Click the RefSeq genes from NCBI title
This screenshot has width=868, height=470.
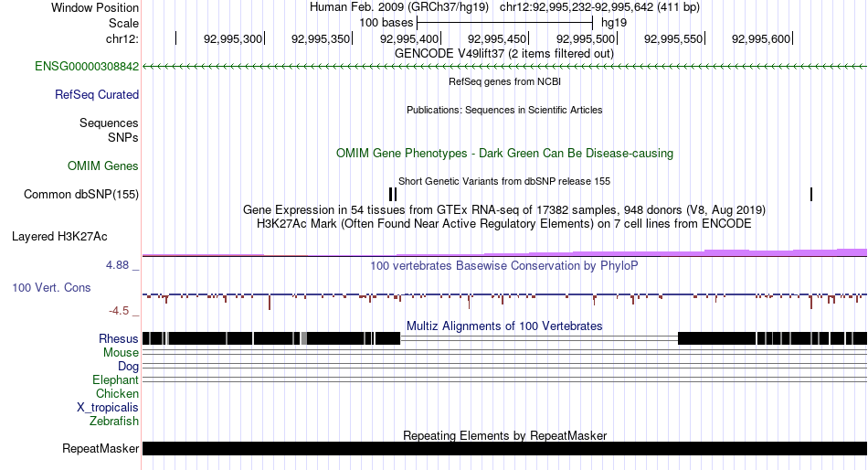pyautogui.click(x=504, y=81)
